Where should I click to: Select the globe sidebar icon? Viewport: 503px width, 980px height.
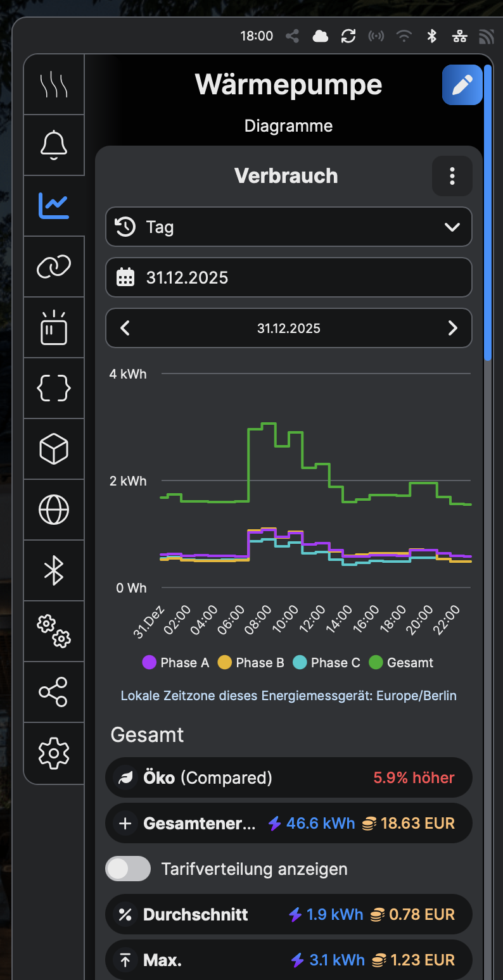click(54, 510)
